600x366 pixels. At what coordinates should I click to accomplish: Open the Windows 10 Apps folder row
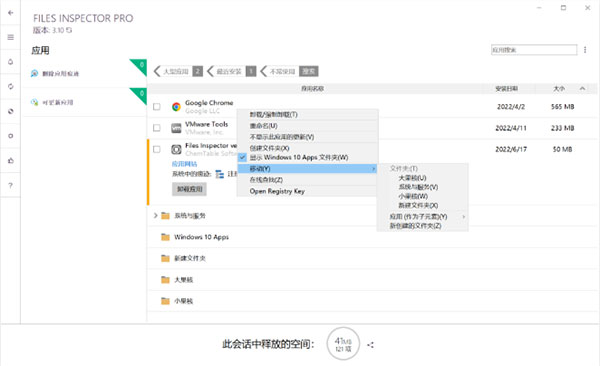coord(372,237)
